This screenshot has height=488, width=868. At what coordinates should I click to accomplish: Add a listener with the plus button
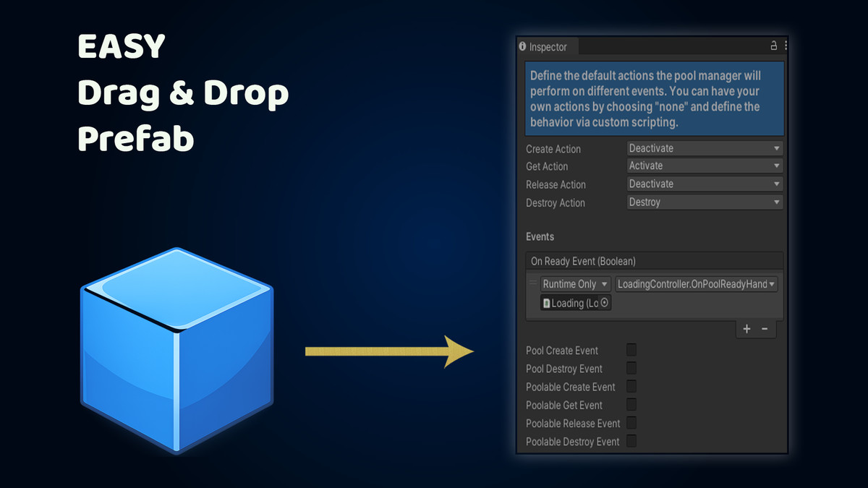(747, 329)
